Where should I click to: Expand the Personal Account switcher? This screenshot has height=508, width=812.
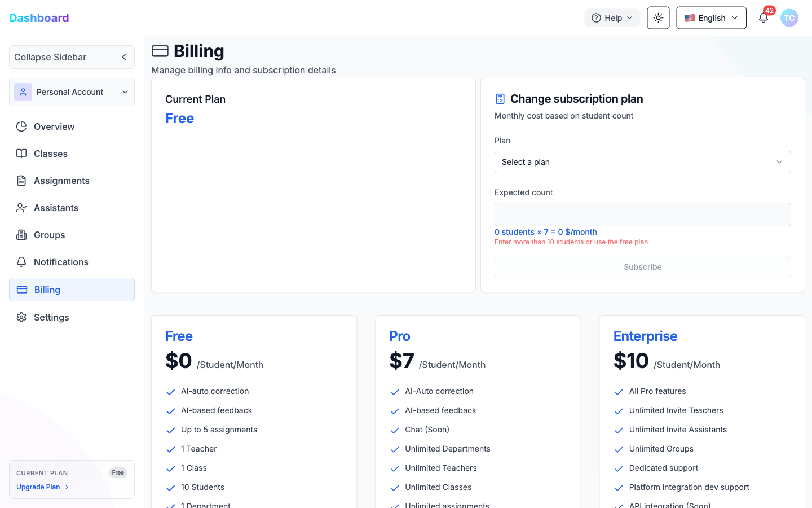[72, 92]
